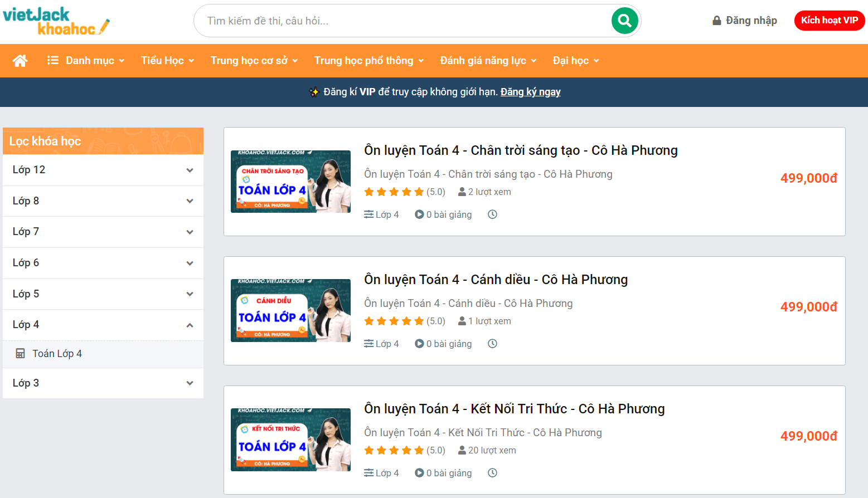Click the lock icon beside Đăng nhập
Screen dimensions: 868x498
click(x=717, y=21)
